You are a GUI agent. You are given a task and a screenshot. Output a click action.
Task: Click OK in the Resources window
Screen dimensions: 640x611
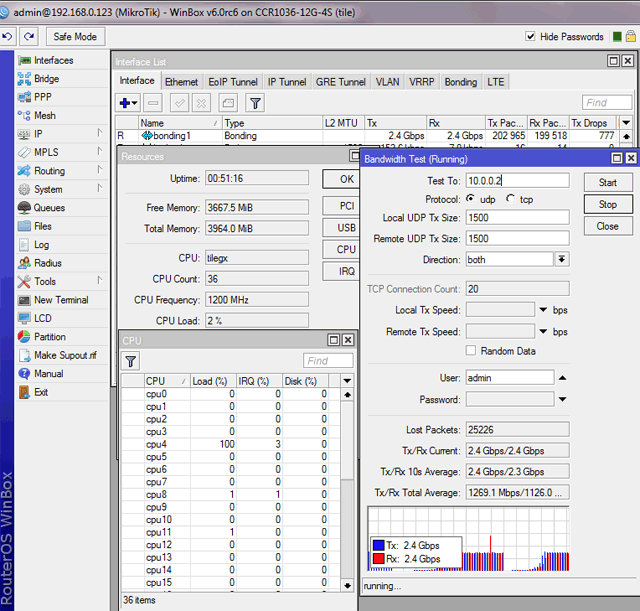pyautogui.click(x=342, y=179)
